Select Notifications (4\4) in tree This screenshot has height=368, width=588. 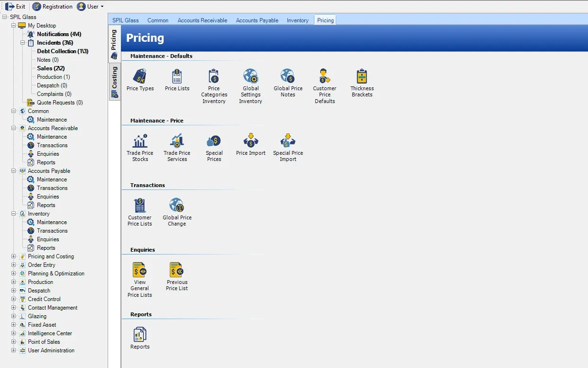coord(59,34)
